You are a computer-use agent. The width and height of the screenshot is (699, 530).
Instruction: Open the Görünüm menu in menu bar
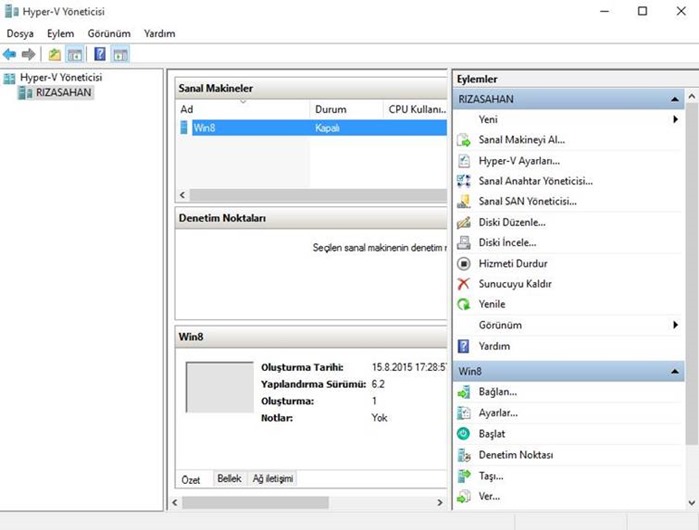(x=109, y=33)
